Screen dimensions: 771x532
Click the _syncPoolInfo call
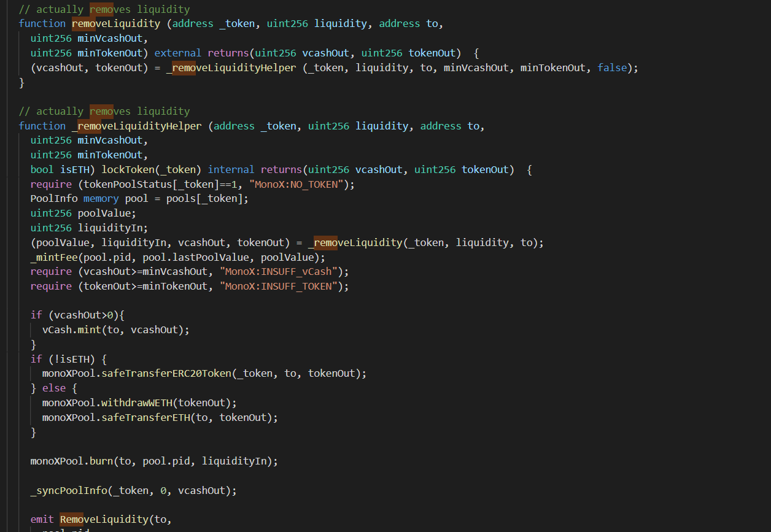133,491
